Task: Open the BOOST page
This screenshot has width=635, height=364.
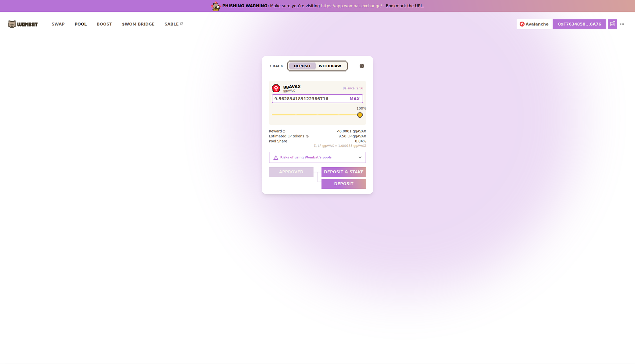Action: [104, 24]
